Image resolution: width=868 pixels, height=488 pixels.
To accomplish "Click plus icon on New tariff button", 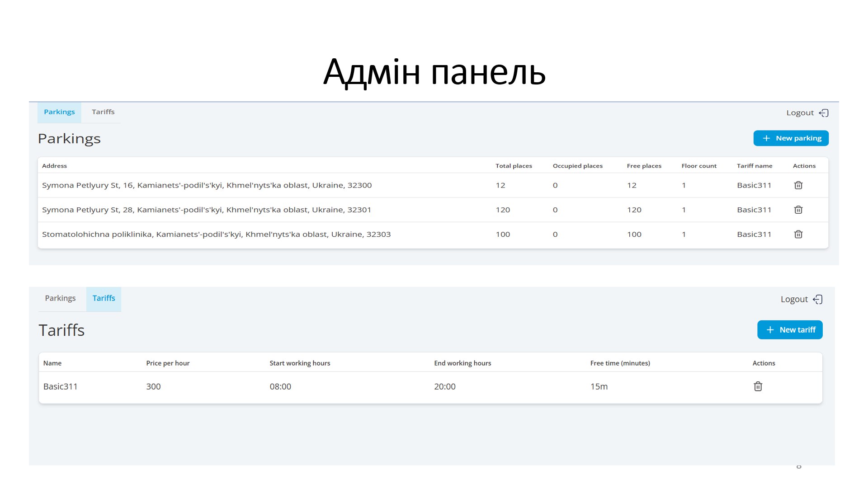I will point(770,330).
